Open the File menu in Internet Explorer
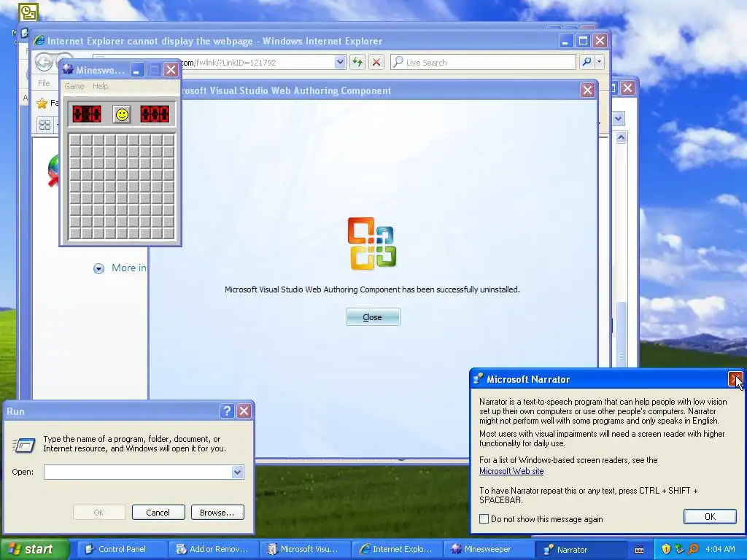The height and width of the screenshot is (560, 747). (x=44, y=83)
